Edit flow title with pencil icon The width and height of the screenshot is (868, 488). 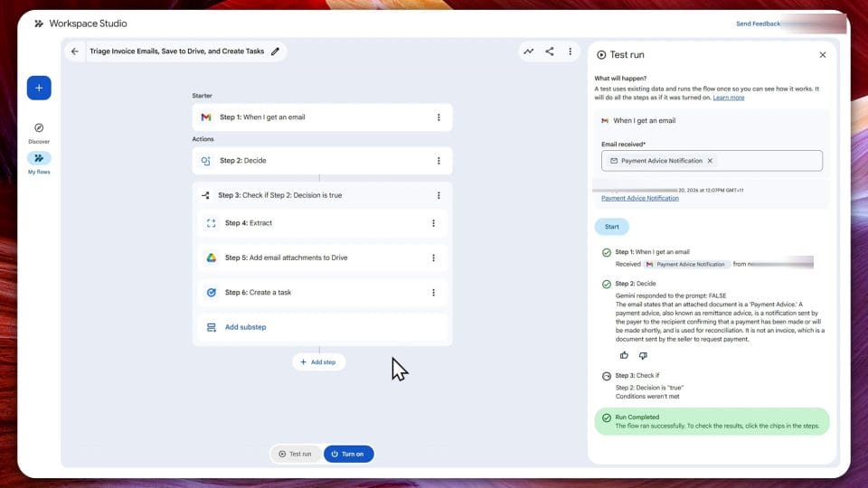tap(275, 52)
